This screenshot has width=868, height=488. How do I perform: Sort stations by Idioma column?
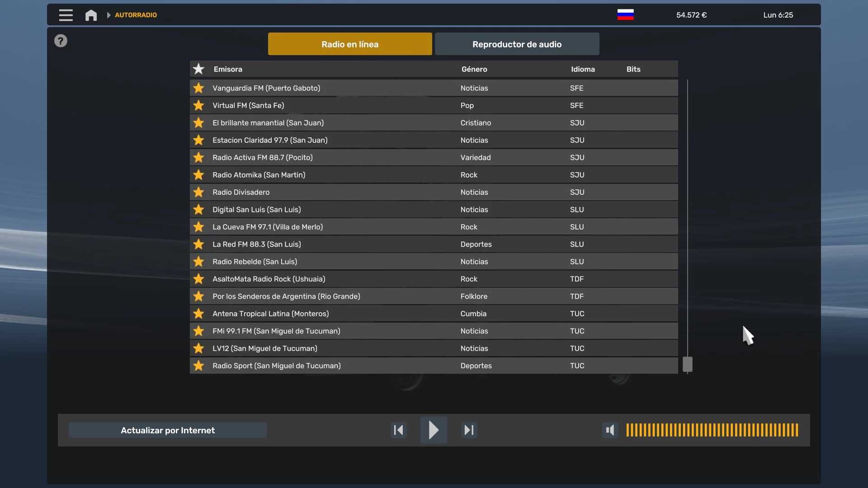583,69
